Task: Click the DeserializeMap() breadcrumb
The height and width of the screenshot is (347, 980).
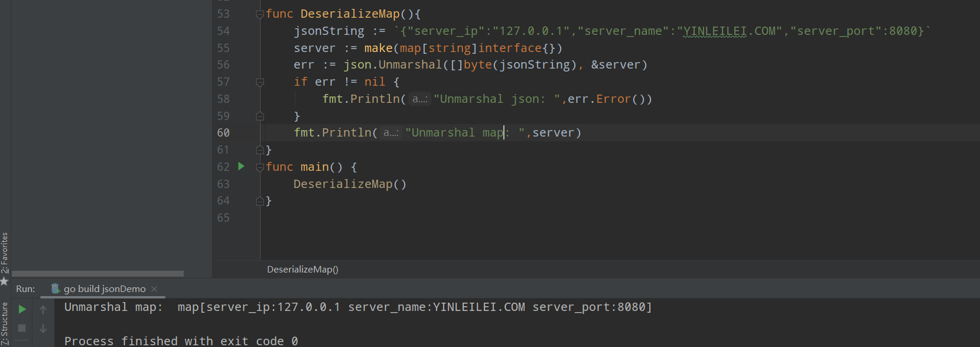Action: [302, 269]
